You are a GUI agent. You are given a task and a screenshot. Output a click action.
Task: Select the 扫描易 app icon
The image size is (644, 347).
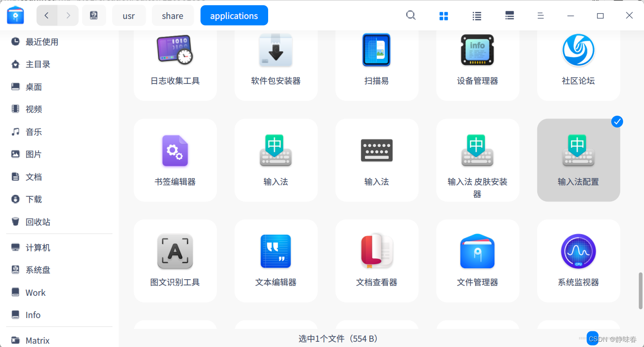pyautogui.click(x=376, y=50)
